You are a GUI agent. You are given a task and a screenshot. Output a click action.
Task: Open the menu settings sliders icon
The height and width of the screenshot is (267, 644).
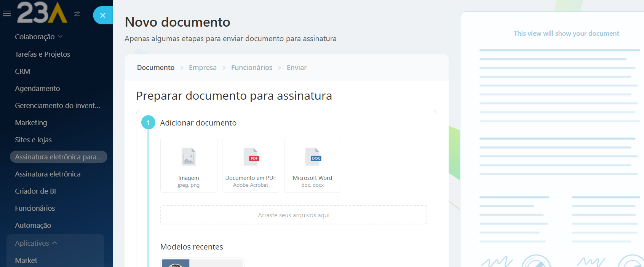pos(77,14)
